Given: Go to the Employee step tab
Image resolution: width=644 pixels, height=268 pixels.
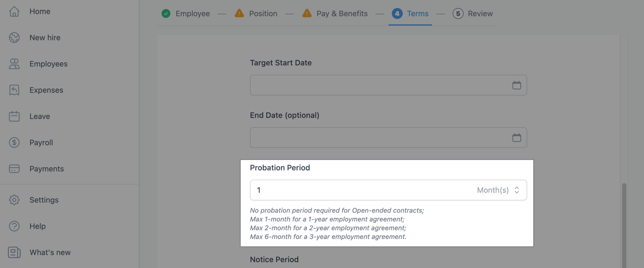Looking at the screenshot, I should pyautogui.click(x=186, y=14).
